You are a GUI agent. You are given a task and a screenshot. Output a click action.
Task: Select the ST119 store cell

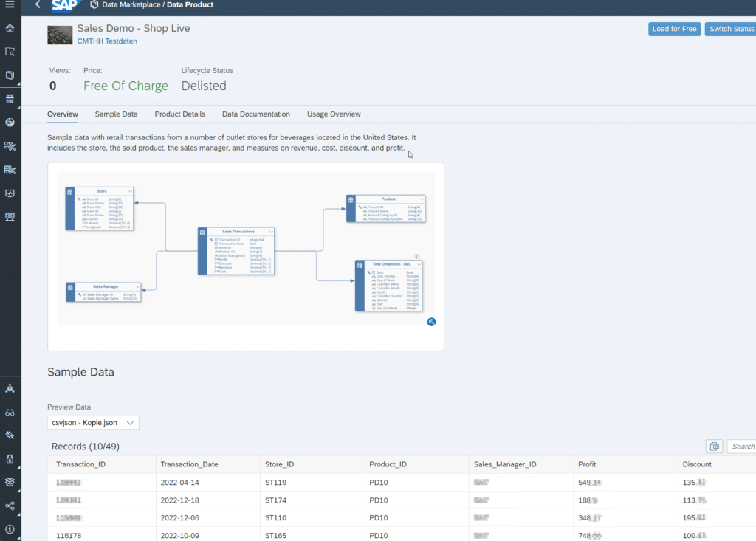click(312, 483)
